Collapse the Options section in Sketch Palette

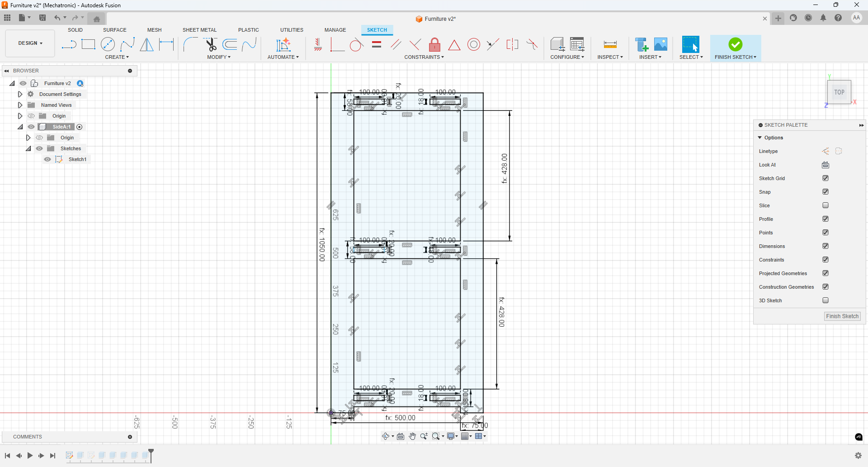(760, 138)
